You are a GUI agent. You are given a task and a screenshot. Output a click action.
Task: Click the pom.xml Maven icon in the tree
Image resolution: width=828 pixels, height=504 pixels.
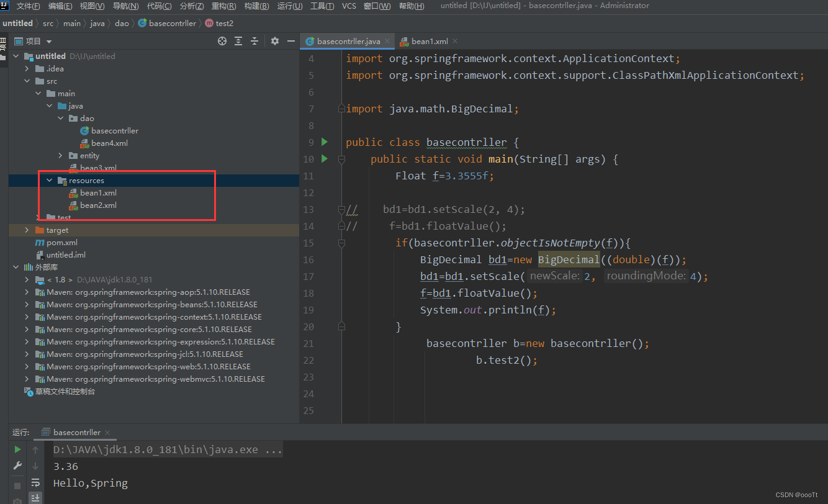pos(40,243)
